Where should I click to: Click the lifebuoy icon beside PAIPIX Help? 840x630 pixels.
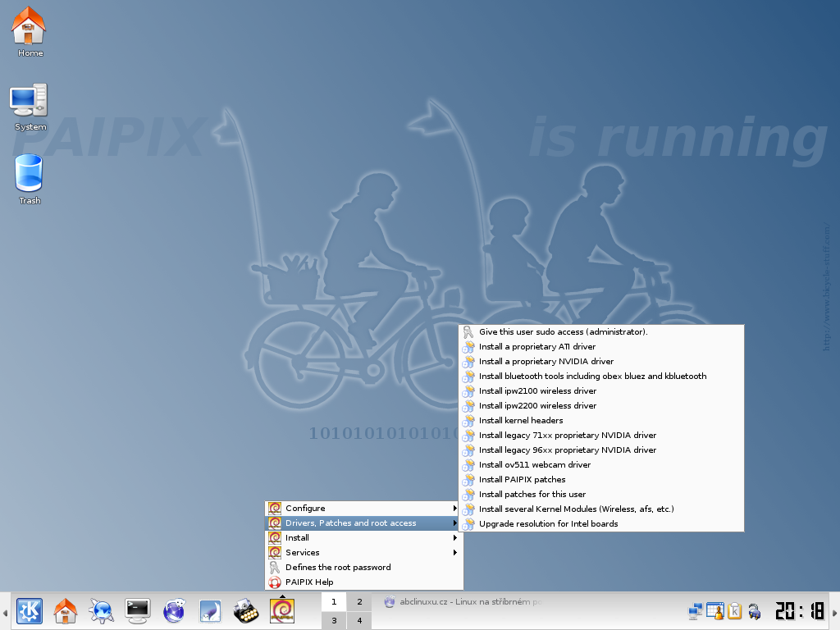coord(275,582)
